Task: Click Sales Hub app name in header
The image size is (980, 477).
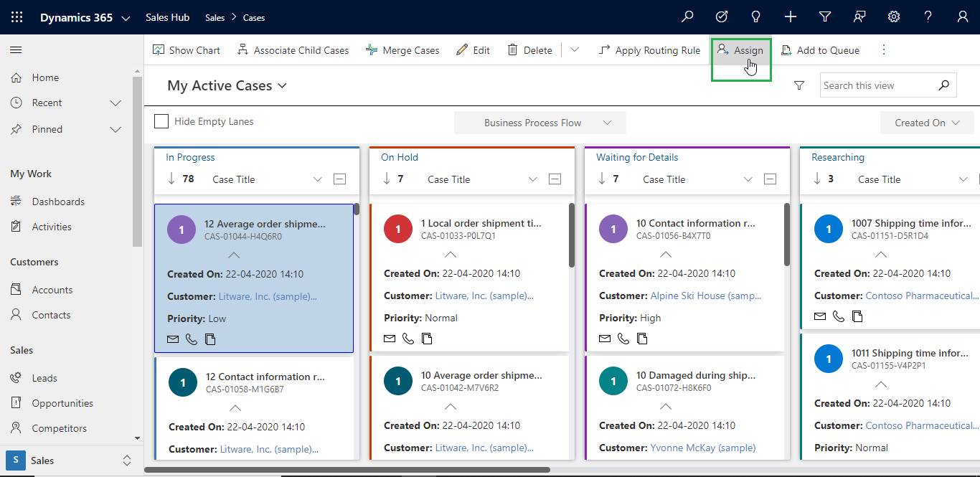Action: click(x=167, y=17)
